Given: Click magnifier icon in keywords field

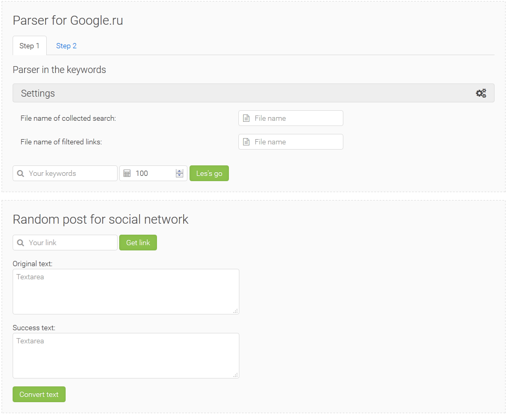Looking at the screenshot, I should click(20, 174).
